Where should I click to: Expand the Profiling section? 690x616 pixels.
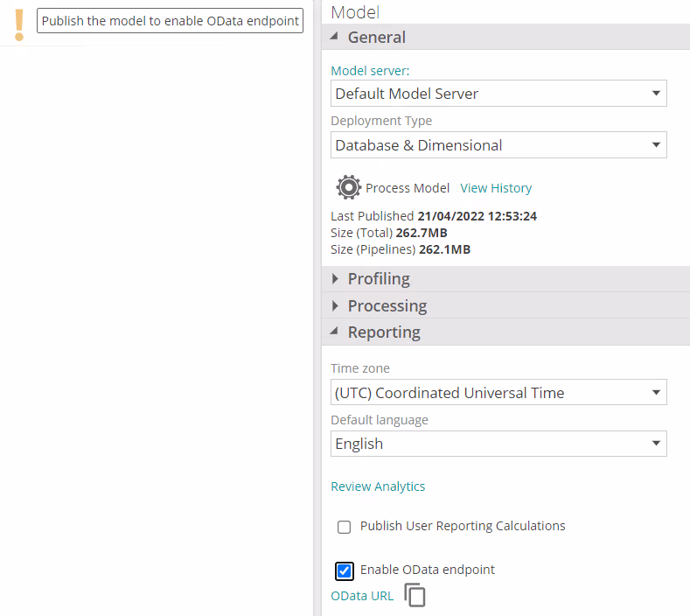378,279
